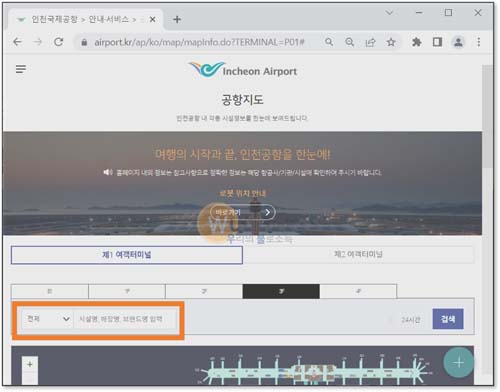Close the 인천국제공항 browser tab
500x392 pixels.
153,20
